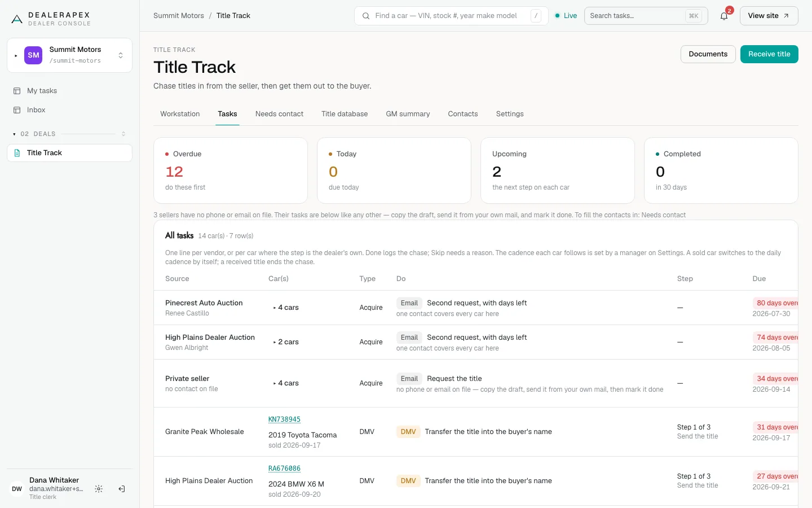Click the sign-out icon beside Dana Whitaker
Image resolution: width=812 pixels, height=508 pixels.
(121, 489)
